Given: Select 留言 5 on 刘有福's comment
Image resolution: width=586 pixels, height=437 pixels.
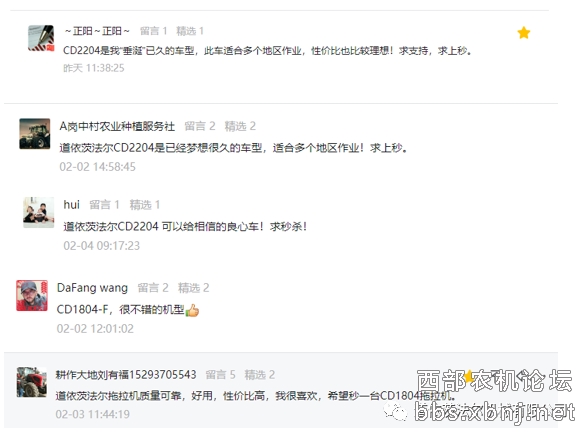Looking at the screenshot, I should pos(220,375).
